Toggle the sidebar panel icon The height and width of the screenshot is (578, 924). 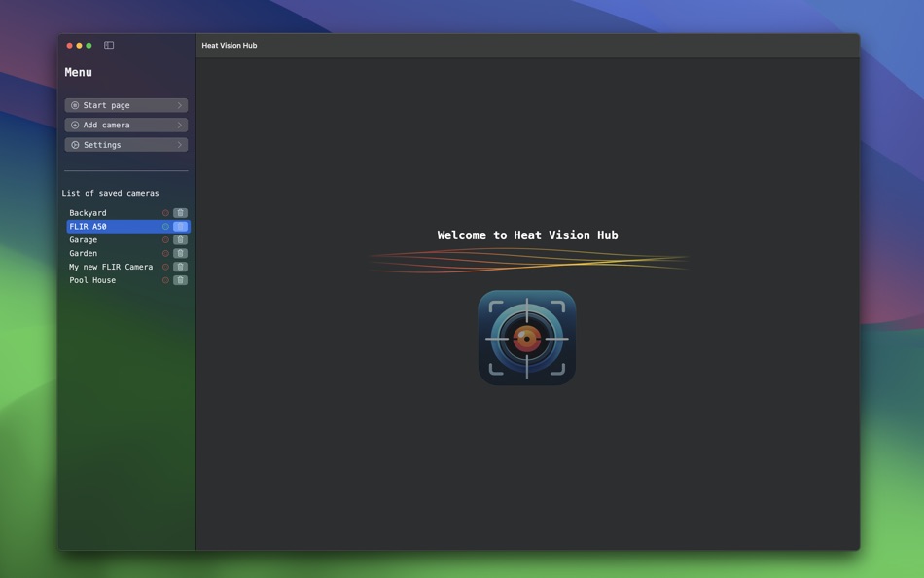tap(109, 46)
